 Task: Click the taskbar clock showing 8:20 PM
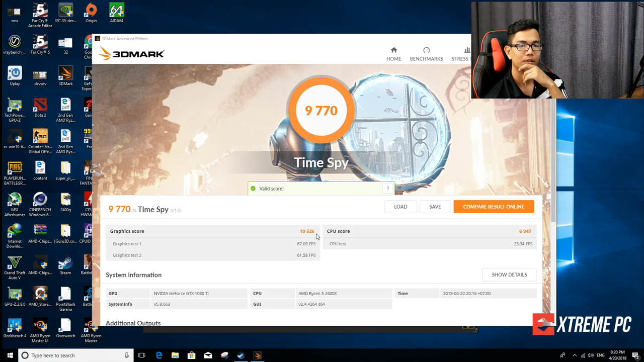coord(617,355)
